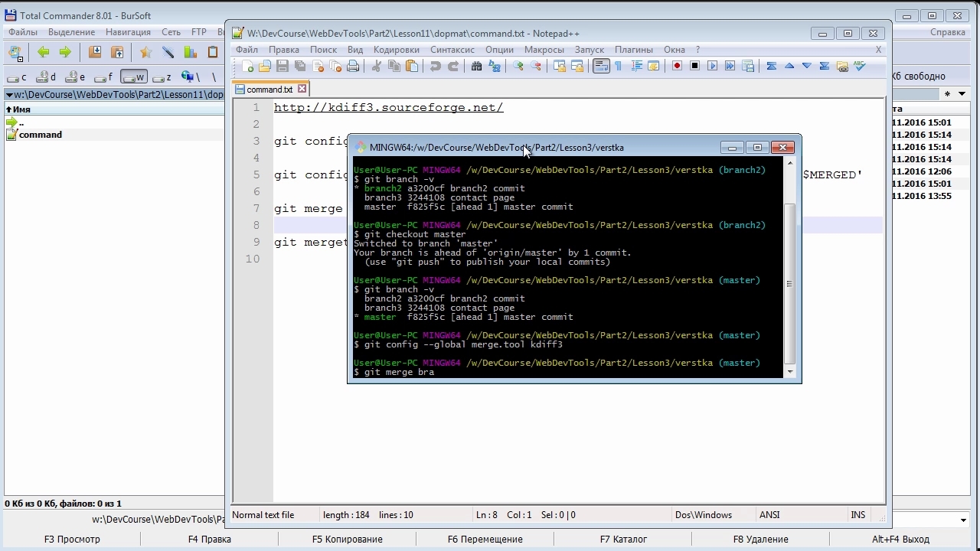980x551 pixels.
Task: Click F8 Удаление button
Action: tap(760, 539)
